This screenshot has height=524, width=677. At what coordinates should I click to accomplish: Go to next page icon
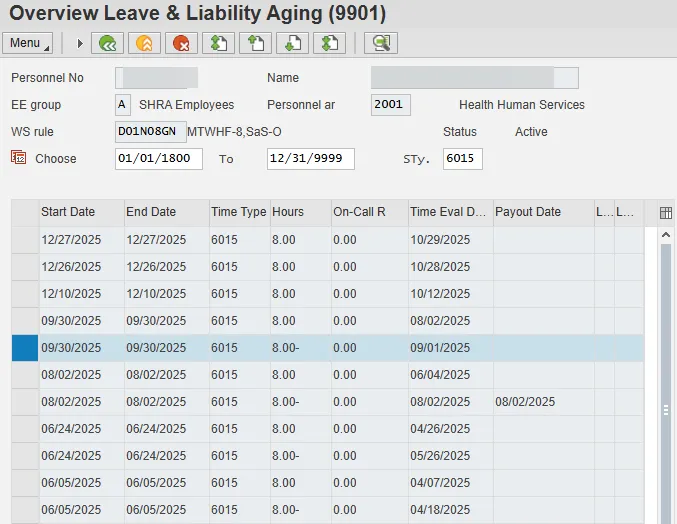click(292, 43)
